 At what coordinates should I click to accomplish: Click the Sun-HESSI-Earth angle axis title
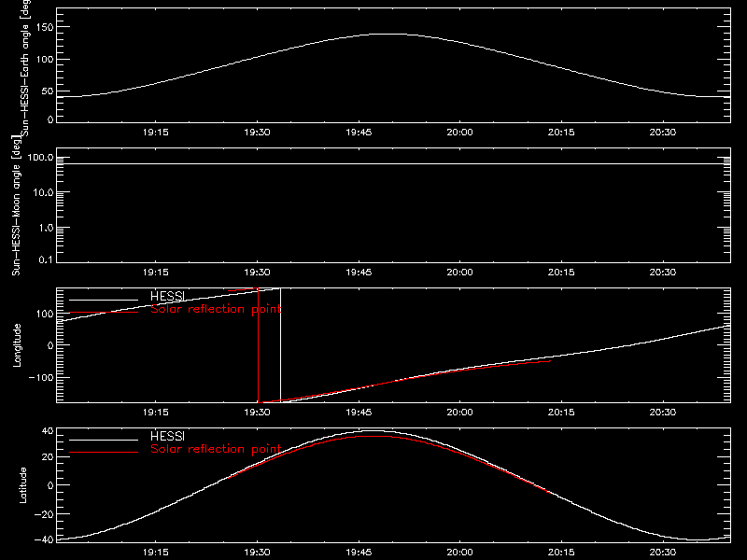pos(25,68)
